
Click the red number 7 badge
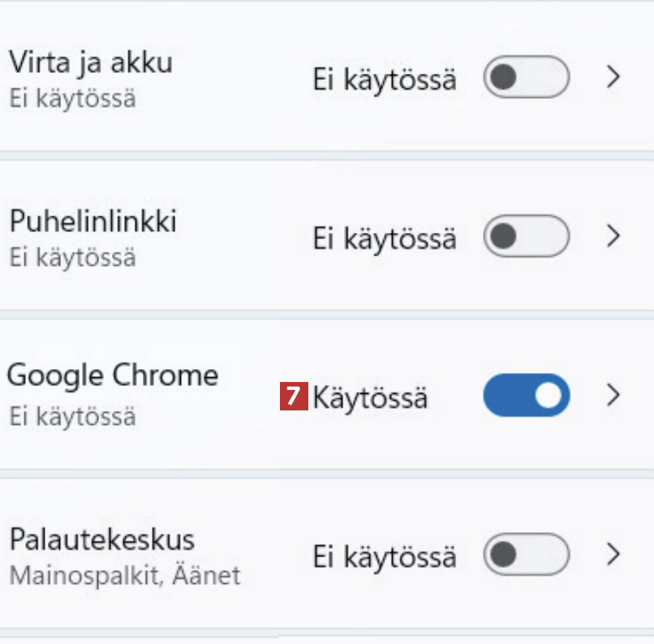294,397
